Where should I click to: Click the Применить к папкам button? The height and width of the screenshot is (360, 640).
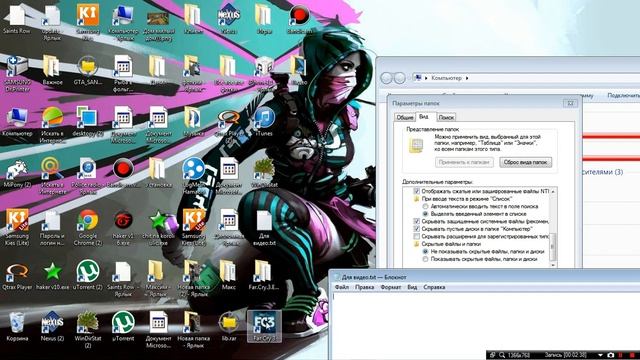pyautogui.click(x=464, y=162)
